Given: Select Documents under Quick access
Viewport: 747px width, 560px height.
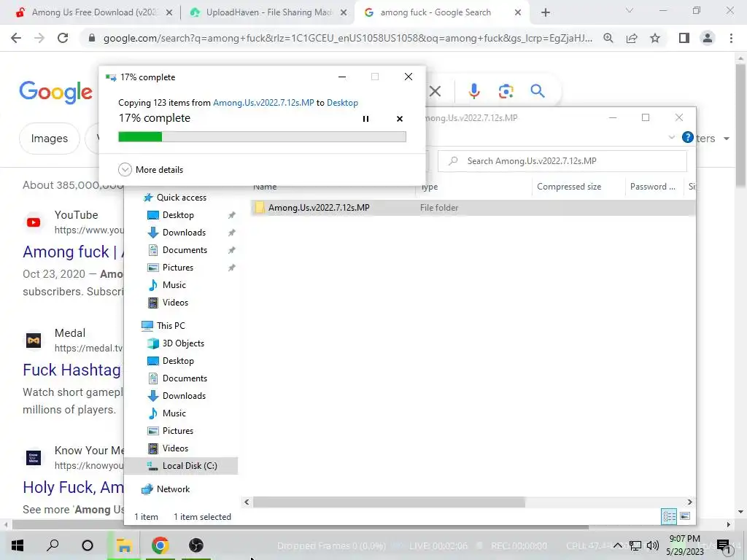Looking at the screenshot, I should 185,250.
